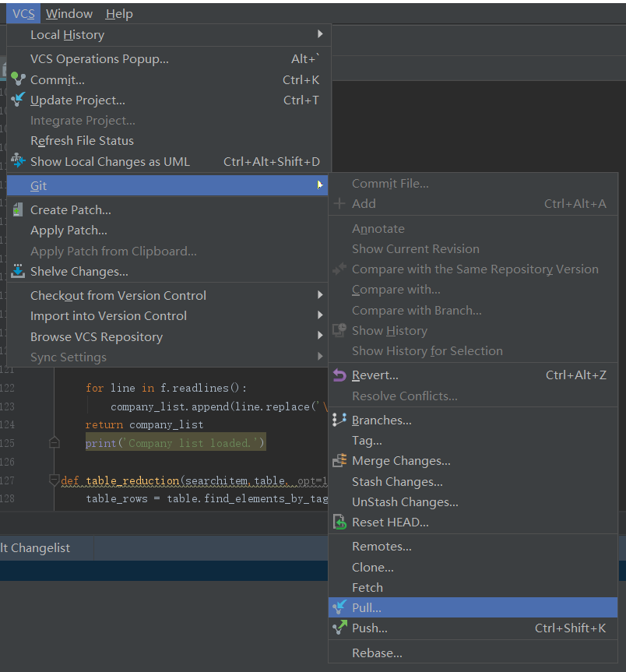Click the plus icon beside Add
Screen dimensions: 626x672
(339, 203)
